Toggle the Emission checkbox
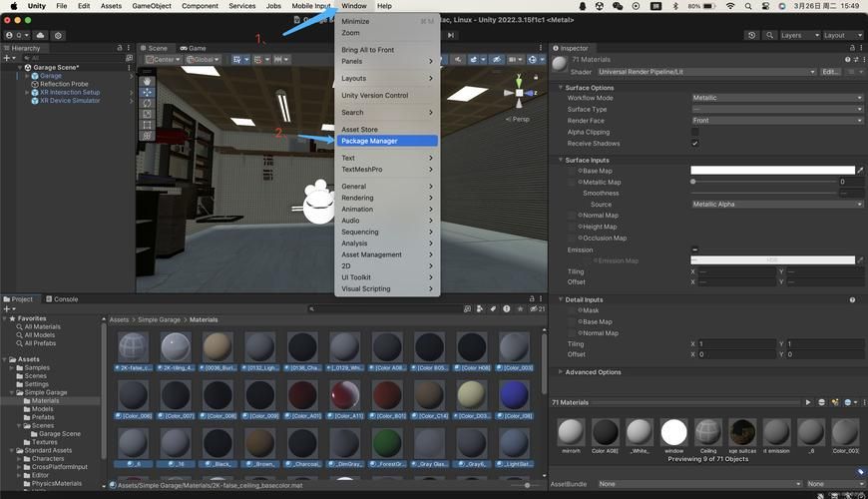 pos(694,249)
